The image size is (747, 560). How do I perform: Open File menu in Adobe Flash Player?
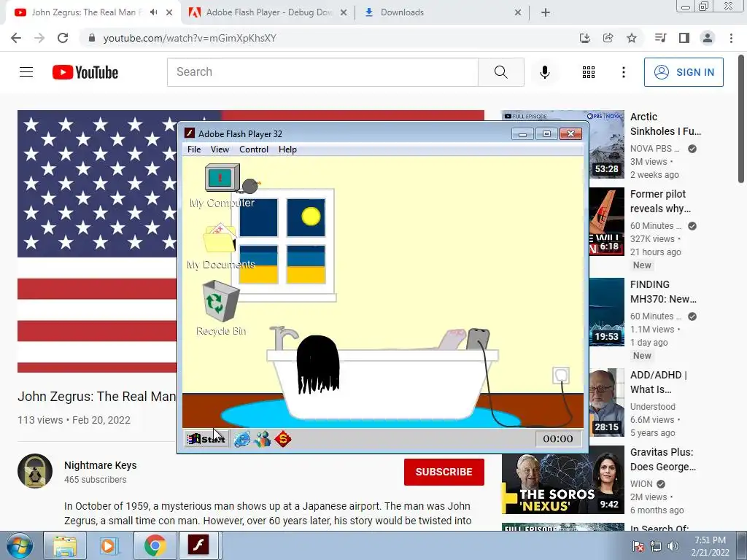click(194, 149)
